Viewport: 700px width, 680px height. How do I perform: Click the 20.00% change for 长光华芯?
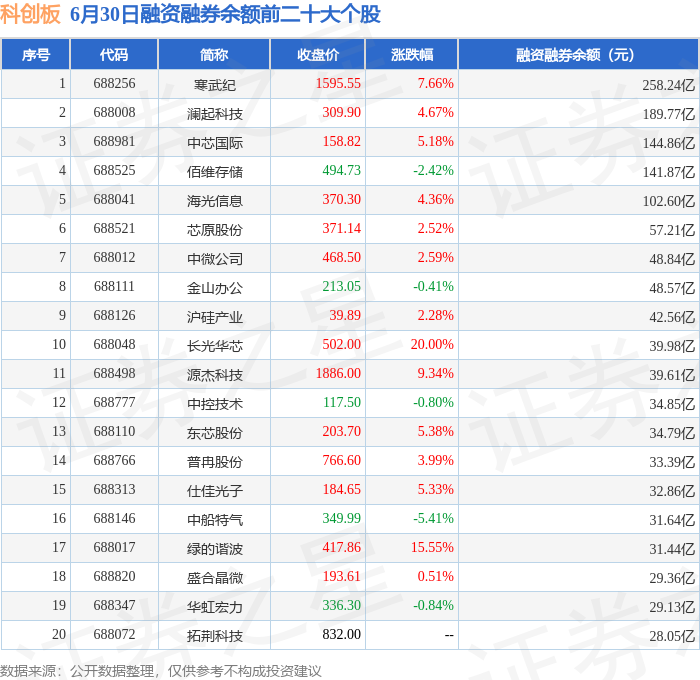point(432,344)
